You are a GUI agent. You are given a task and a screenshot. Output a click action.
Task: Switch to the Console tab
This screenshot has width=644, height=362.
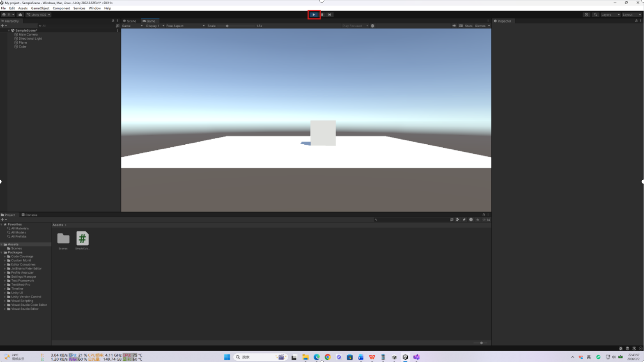click(x=30, y=215)
